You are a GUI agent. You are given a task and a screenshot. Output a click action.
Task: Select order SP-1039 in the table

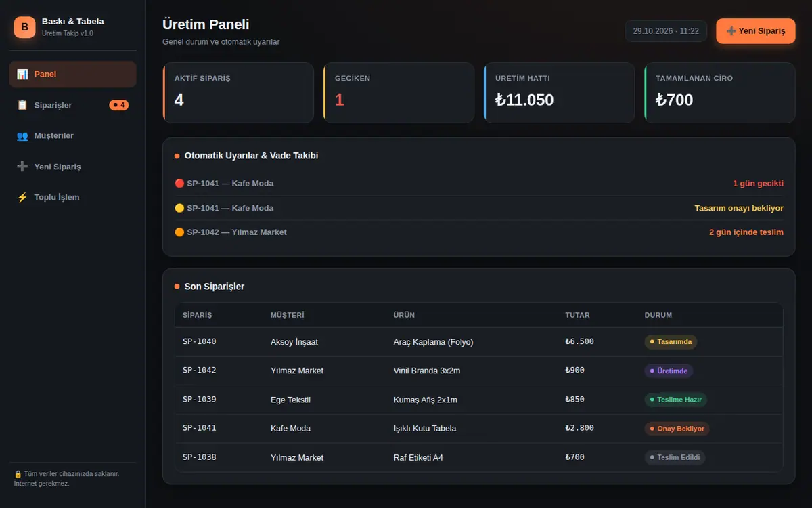pos(478,400)
